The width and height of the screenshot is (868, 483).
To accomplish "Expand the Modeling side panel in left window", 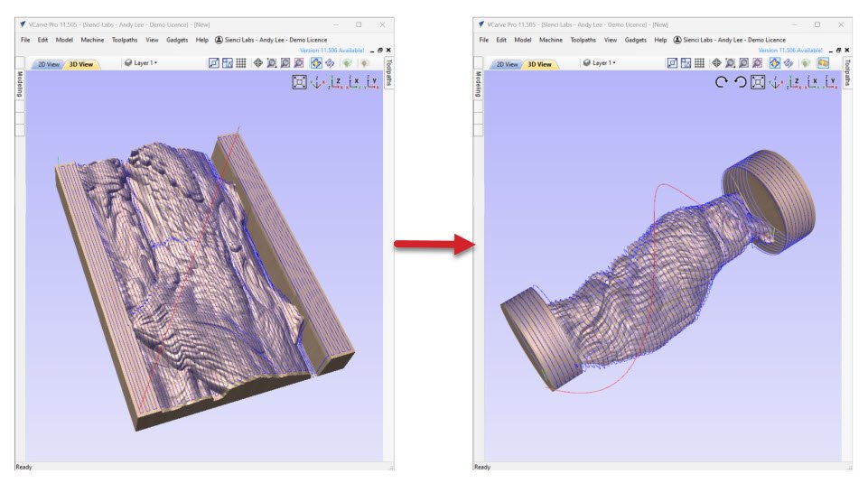I will pyautogui.click(x=20, y=84).
